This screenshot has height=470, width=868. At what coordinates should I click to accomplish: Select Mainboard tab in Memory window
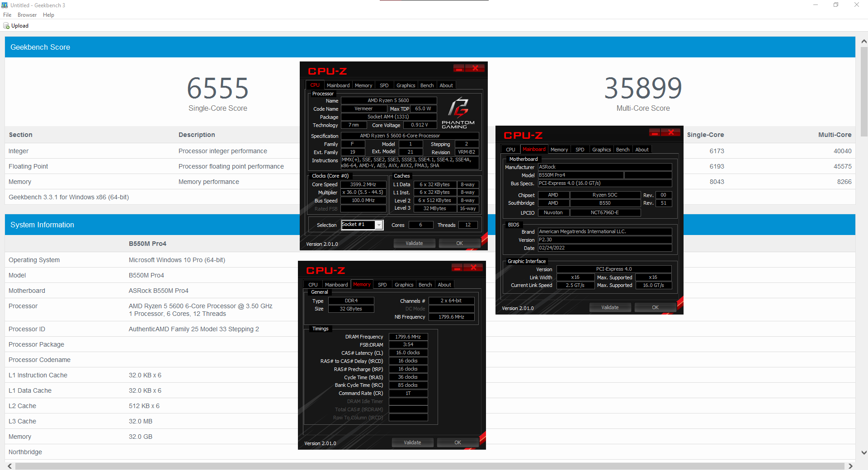336,285
